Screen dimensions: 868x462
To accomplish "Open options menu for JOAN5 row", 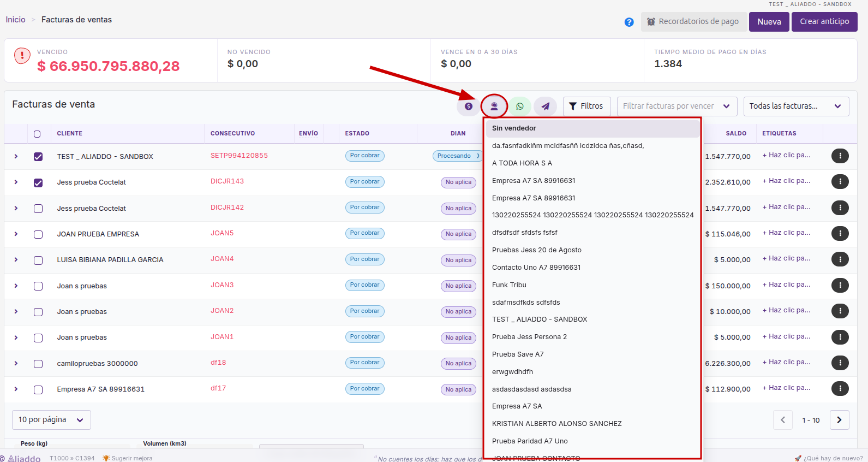I will (x=840, y=233).
